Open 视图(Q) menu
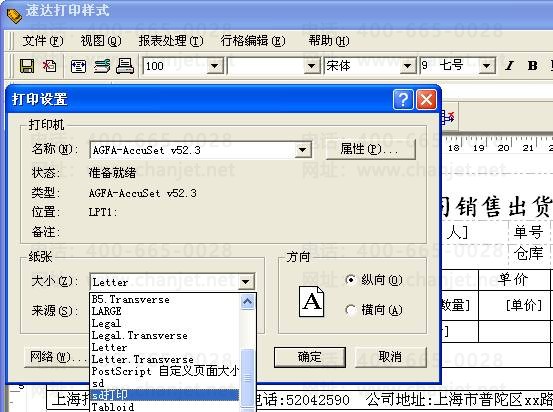Viewport: 553px width, 412px height. click(x=101, y=41)
